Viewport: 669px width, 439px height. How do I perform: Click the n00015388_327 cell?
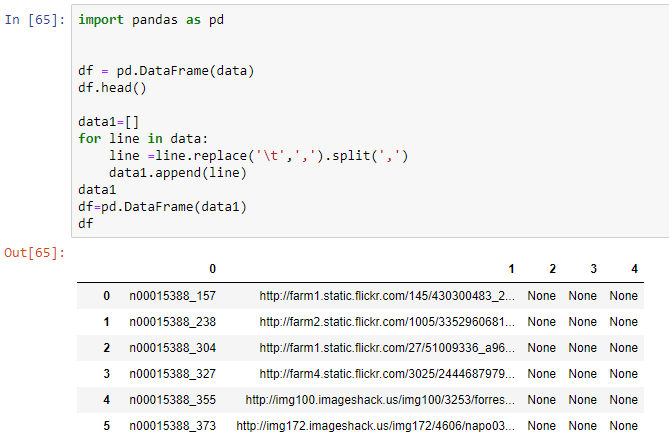click(172, 374)
